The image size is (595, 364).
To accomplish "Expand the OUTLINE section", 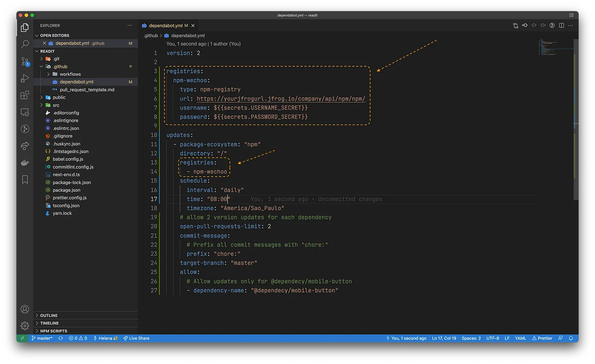I will click(x=85, y=316).
